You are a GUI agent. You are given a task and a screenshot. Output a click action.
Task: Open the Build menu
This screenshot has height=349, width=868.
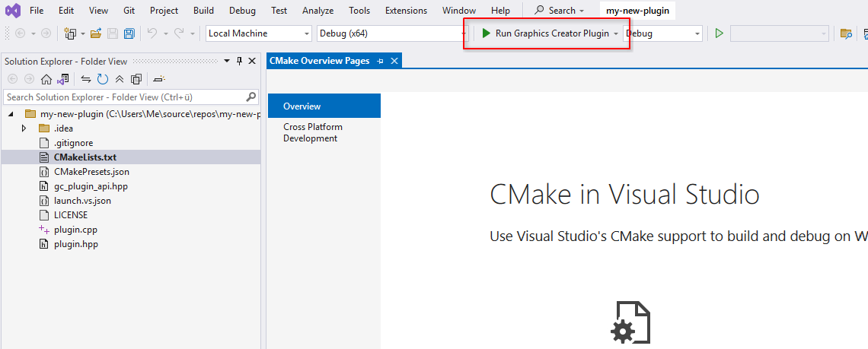pyautogui.click(x=204, y=11)
